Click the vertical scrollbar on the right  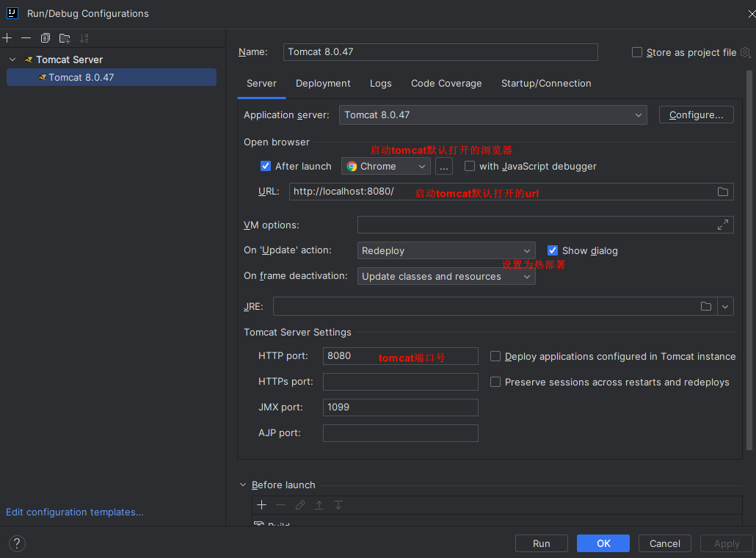click(x=749, y=261)
